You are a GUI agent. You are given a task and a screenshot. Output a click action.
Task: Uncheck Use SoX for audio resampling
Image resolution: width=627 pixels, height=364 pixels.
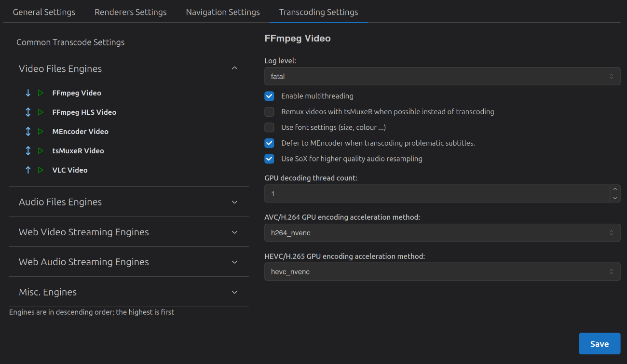269,159
